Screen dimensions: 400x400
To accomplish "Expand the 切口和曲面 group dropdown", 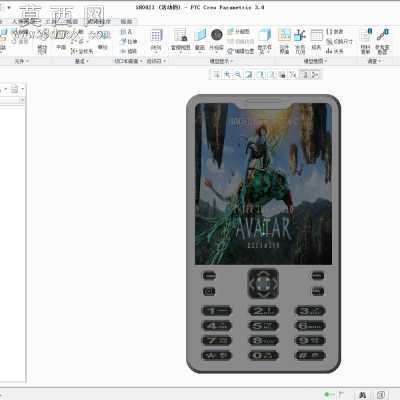I will tap(129, 61).
